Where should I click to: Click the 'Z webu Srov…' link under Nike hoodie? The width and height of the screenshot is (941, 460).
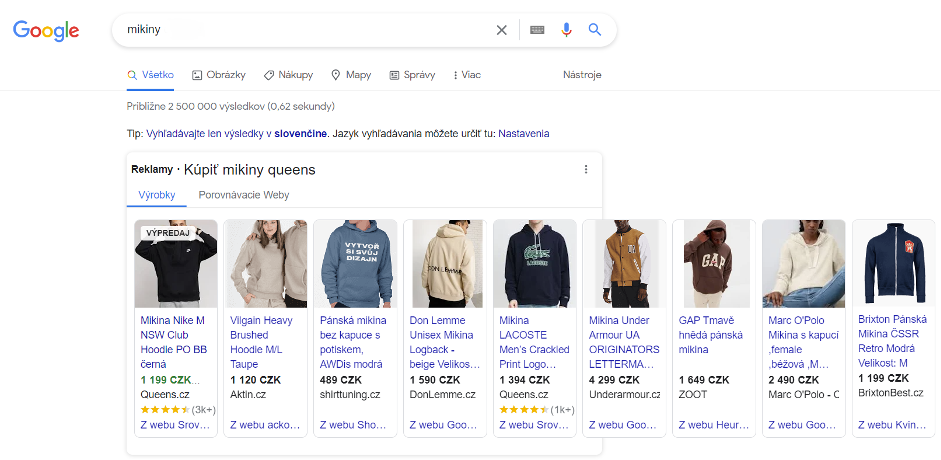coord(175,425)
